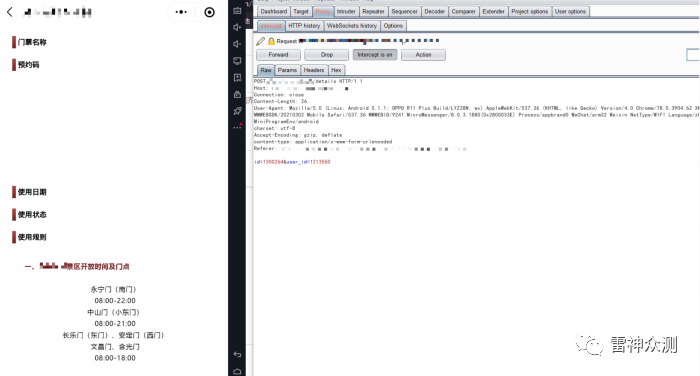The height and width of the screenshot is (376, 700).
Task: Switch to the Comparer tab
Action: coord(463,12)
